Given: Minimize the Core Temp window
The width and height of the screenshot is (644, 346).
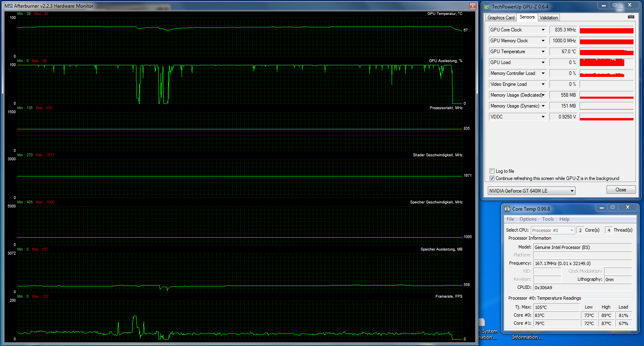Looking at the screenshot, I should click(x=602, y=208).
